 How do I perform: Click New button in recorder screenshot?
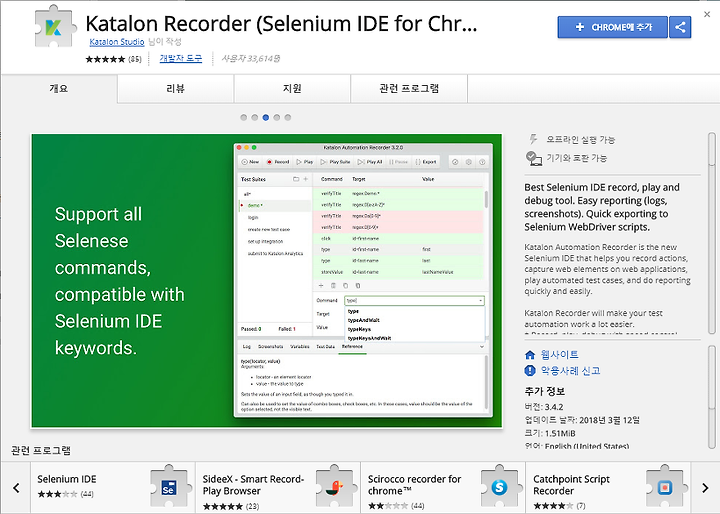pos(250,162)
